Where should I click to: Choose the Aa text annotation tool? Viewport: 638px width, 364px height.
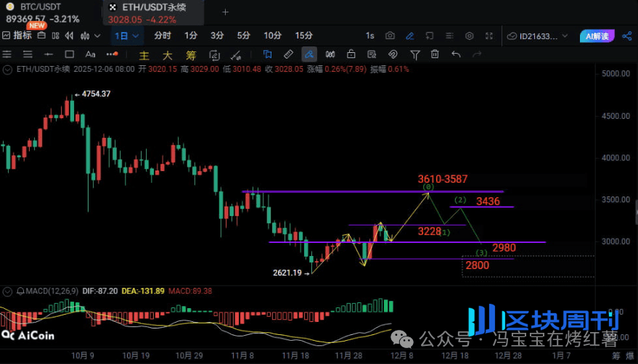point(91,54)
